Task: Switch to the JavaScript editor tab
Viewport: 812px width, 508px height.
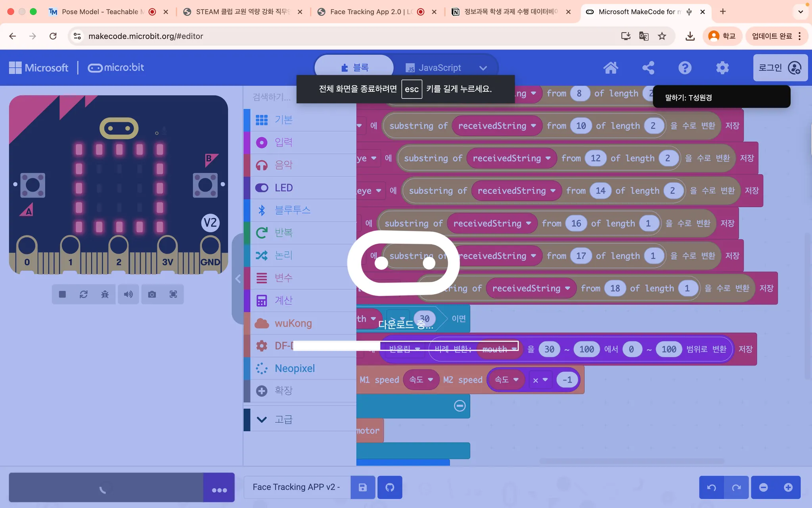Action: point(434,68)
